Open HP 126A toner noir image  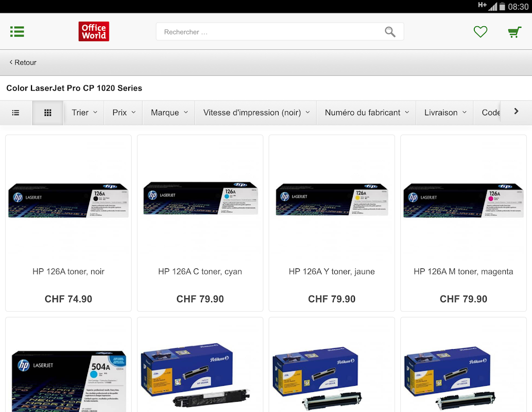point(68,200)
